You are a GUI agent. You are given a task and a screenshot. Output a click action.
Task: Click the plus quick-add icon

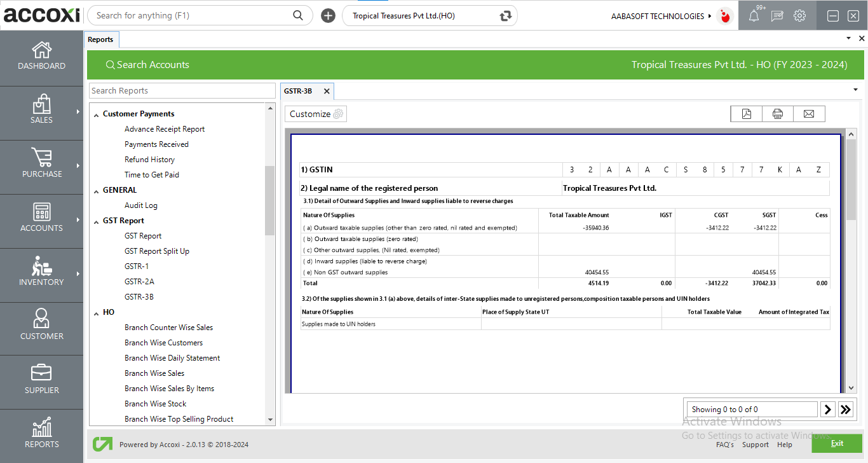(x=328, y=16)
